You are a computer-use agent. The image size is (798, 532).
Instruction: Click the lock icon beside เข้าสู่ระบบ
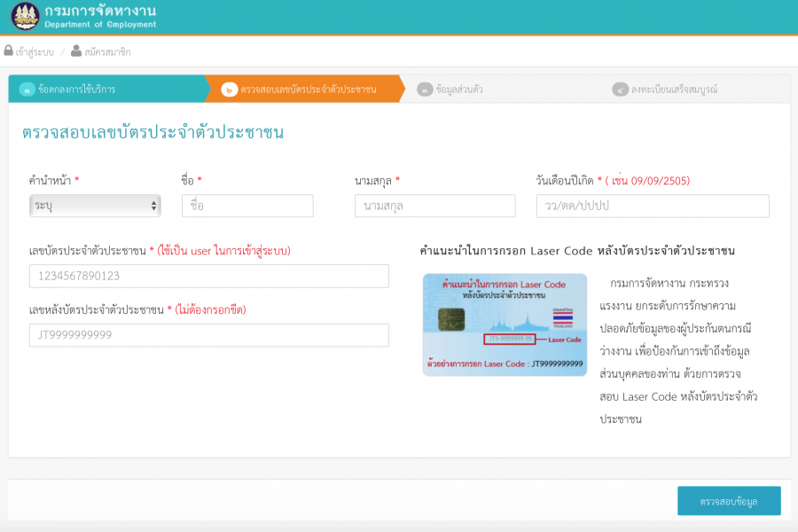tap(9, 51)
